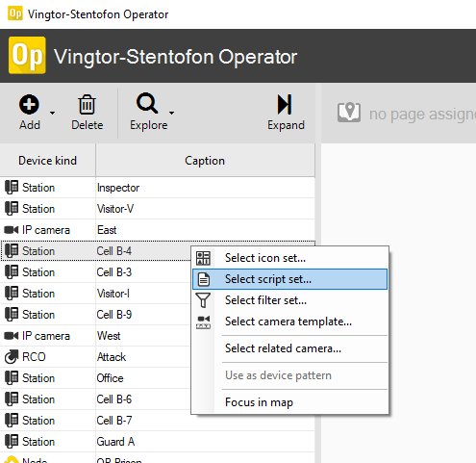Select the East caption cell
Screen dimensions: 476x463
[x=205, y=230]
